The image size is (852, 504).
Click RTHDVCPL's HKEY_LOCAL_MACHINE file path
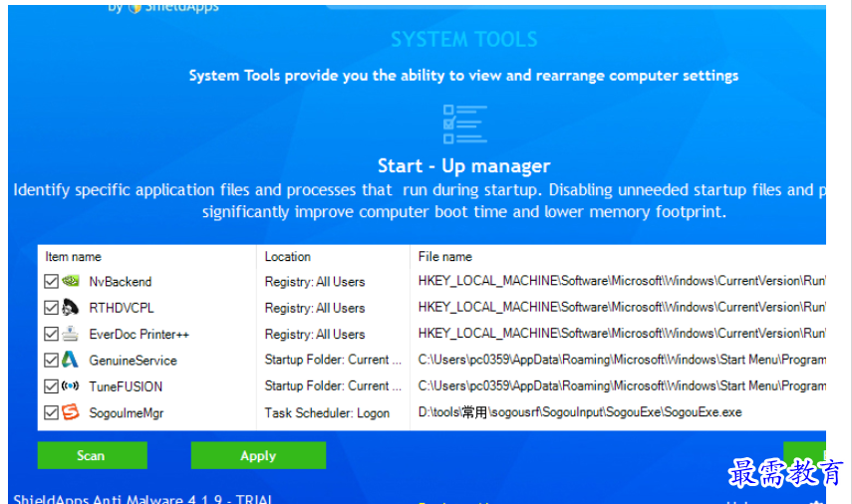pyautogui.click(x=622, y=307)
